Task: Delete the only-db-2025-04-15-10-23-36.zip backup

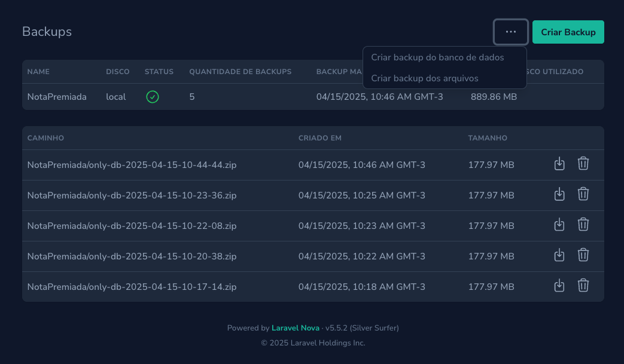Action: click(583, 194)
